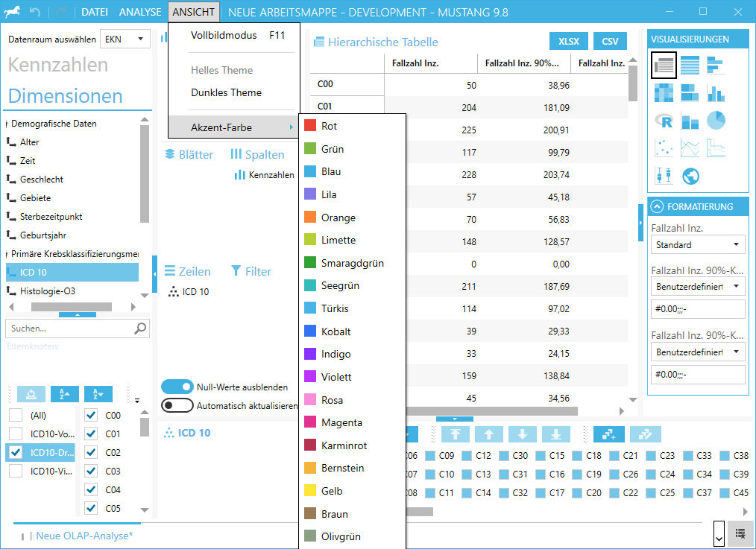Click the toolbar overflow arrow beside sort buttons
Screen dimensions: 756x549
pos(137,400)
